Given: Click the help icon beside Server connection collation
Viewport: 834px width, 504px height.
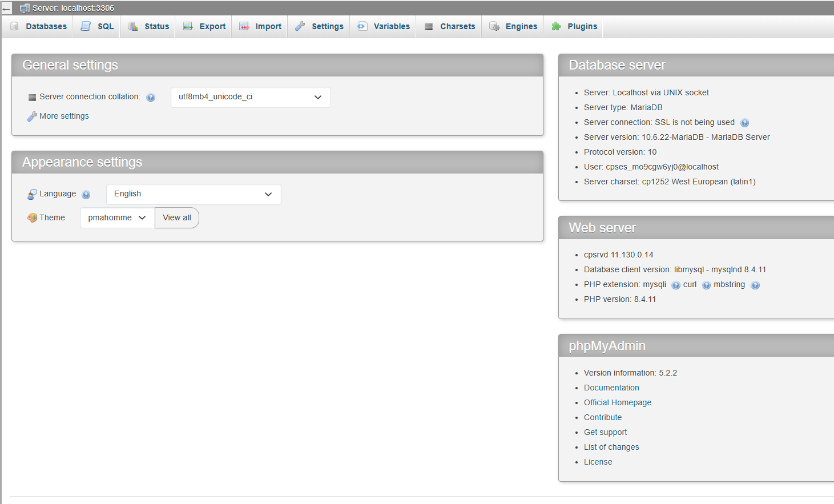Looking at the screenshot, I should (151, 98).
